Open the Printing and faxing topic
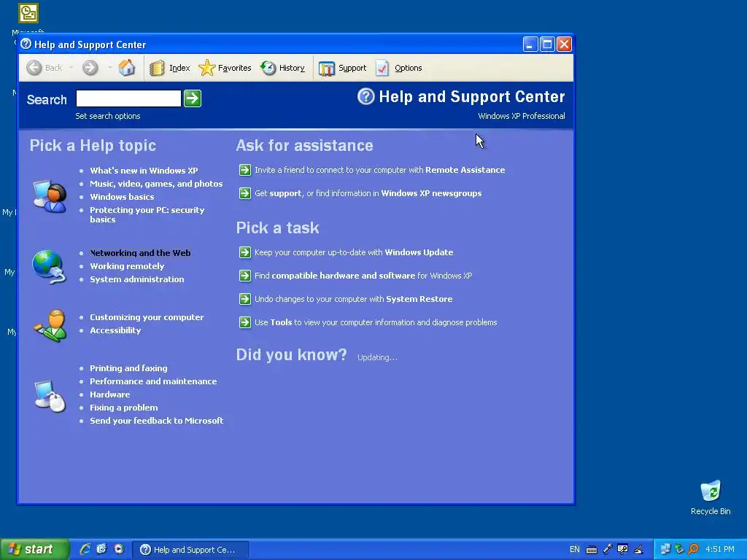This screenshot has width=747, height=560. tap(128, 368)
